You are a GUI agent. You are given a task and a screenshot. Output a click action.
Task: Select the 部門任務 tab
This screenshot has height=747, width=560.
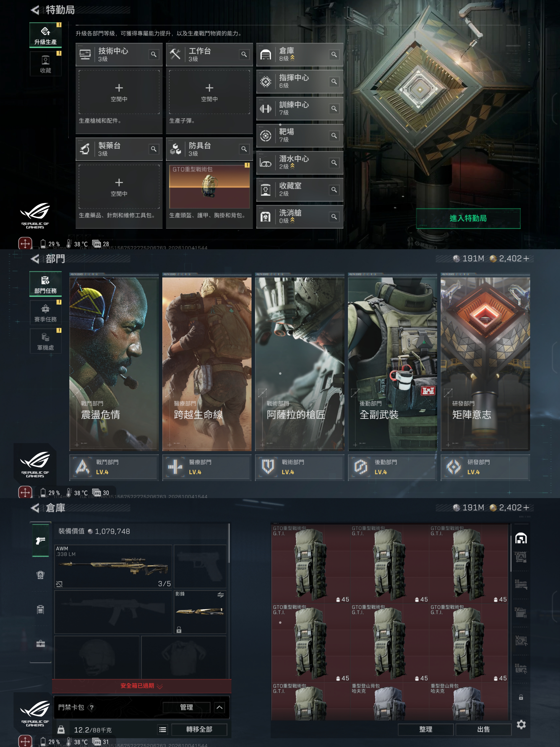[46, 284]
